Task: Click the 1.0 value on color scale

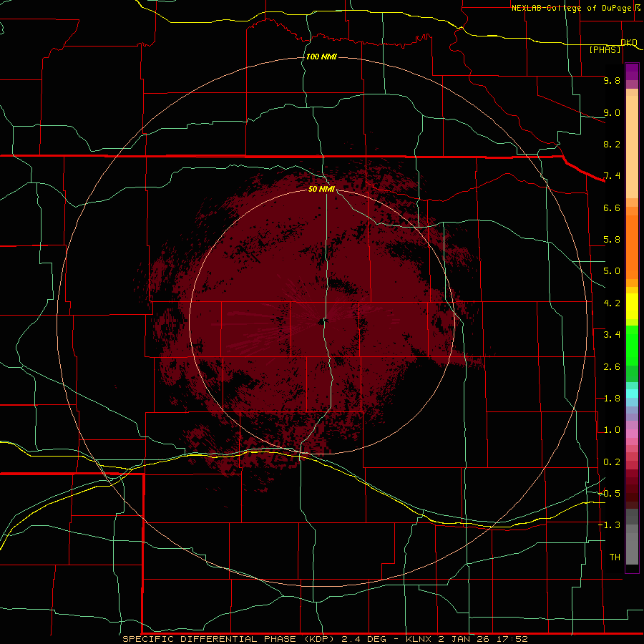Action: coord(612,430)
